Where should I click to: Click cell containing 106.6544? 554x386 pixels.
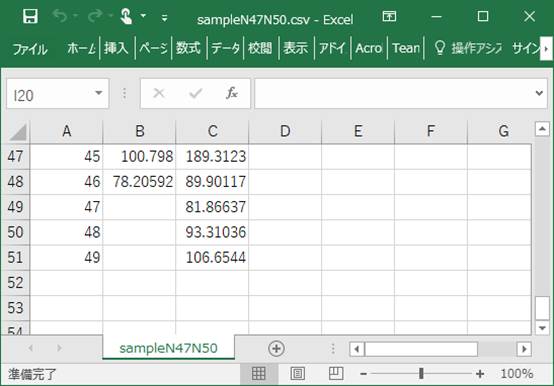tap(212, 257)
